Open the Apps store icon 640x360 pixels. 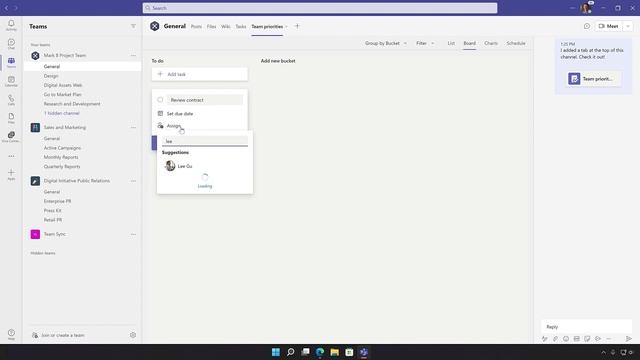(11, 174)
